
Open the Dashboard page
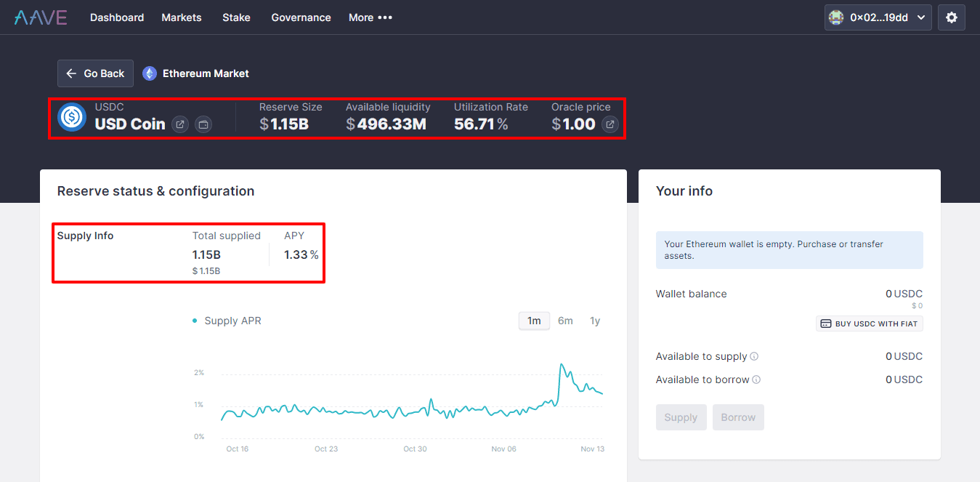pyautogui.click(x=117, y=17)
